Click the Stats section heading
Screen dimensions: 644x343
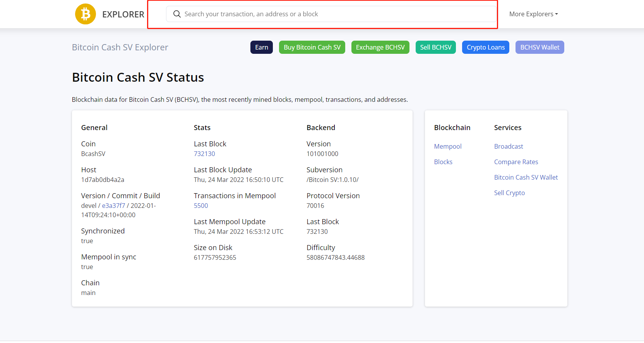click(202, 128)
